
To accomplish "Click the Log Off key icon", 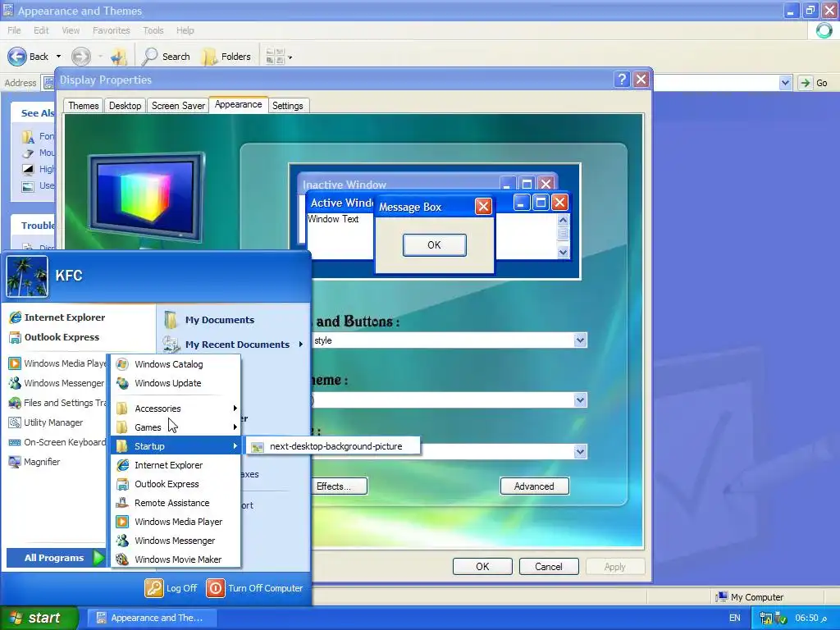I will coord(153,588).
